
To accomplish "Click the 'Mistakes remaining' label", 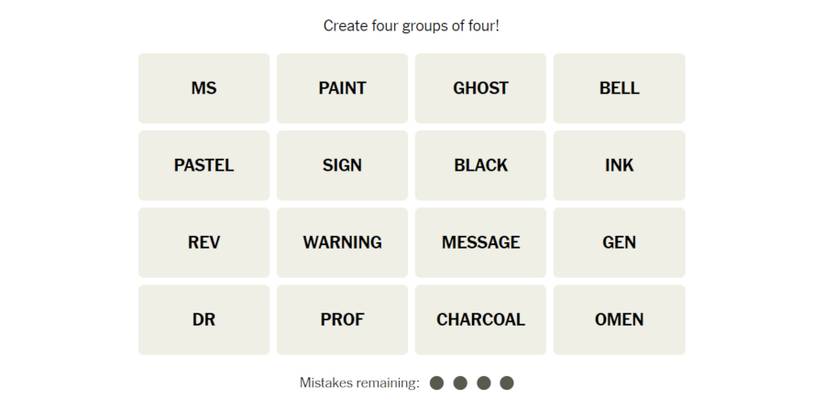I will 359,383.
